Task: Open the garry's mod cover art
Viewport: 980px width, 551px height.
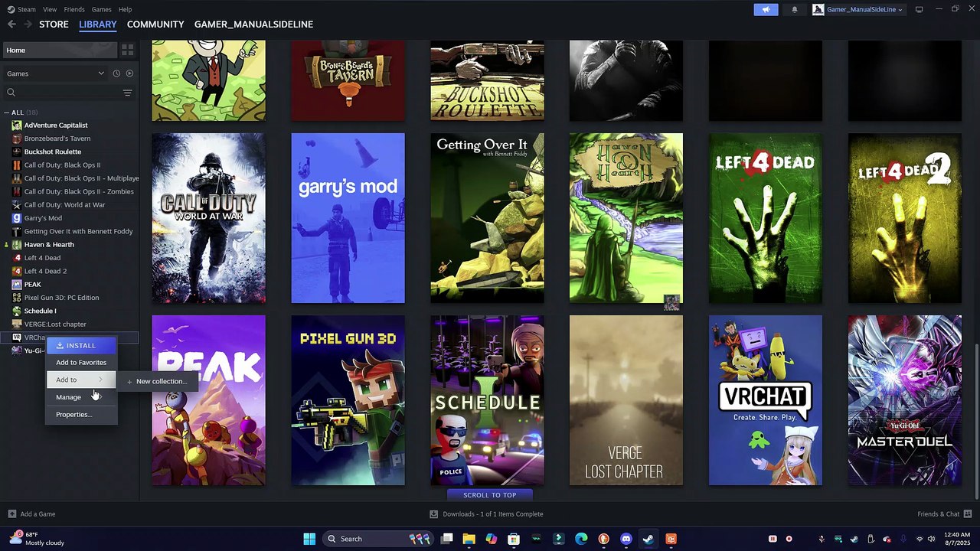Action: [x=348, y=218]
